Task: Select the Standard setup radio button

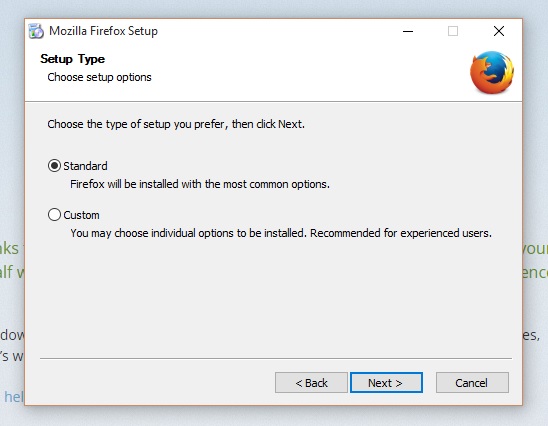Action: 55,166
